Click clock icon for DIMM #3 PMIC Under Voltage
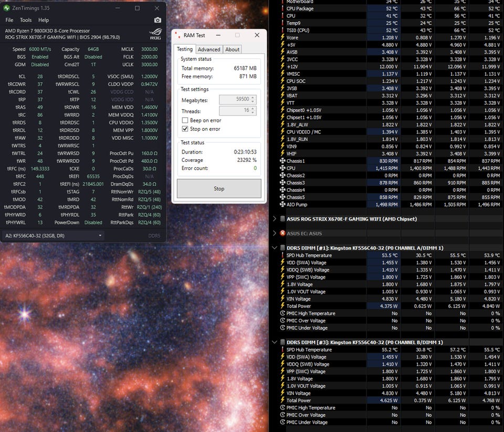The width and height of the screenshot is (504, 432). coord(282,422)
